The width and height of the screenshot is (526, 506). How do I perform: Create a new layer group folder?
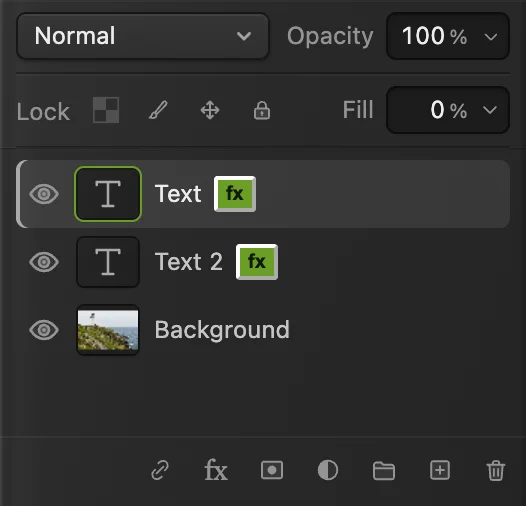pos(384,470)
